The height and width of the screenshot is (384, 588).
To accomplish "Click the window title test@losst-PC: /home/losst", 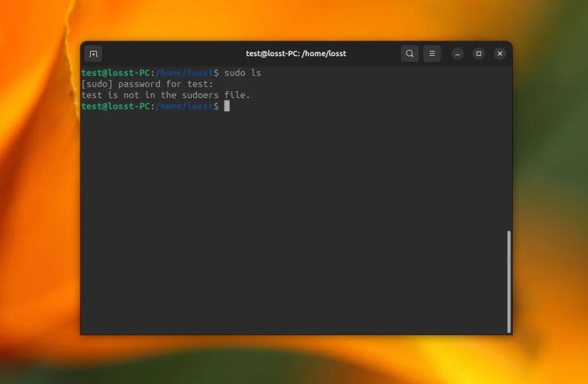I will pyautogui.click(x=296, y=53).
